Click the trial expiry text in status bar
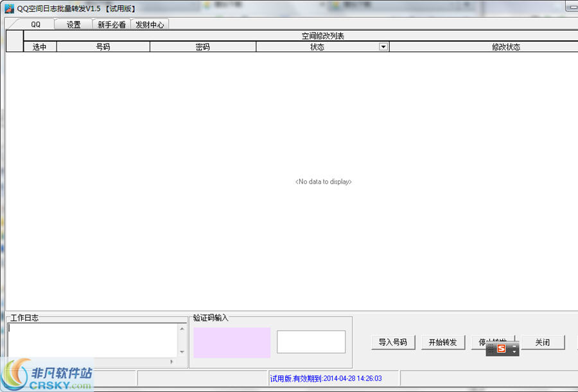This screenshot has width=578, height=392. coord(326,379)
